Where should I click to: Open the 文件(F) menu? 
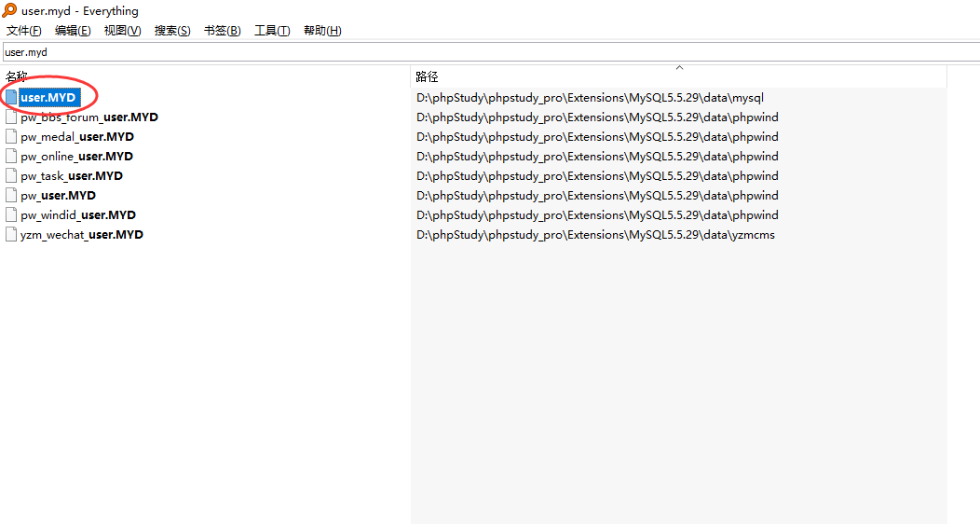[23, 31]
